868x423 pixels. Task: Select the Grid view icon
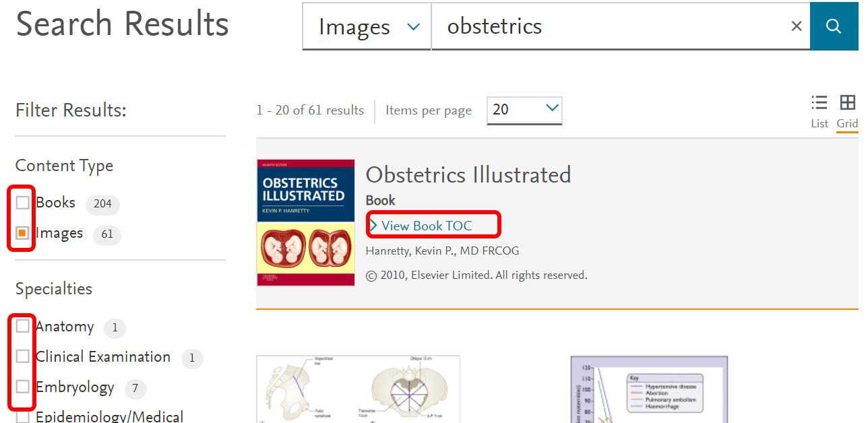(x=847, y=110)
